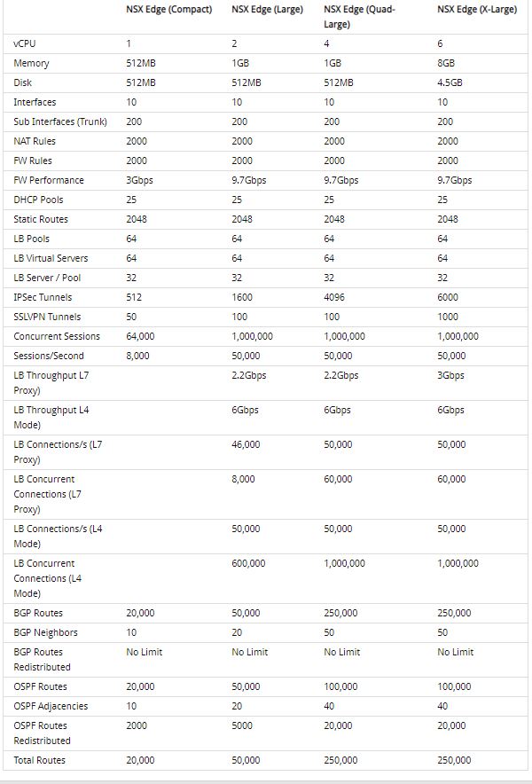This screenshot has height=784, width=532.
Task: Click the IPSec Tunnels row label
Action: pos(43,297)
